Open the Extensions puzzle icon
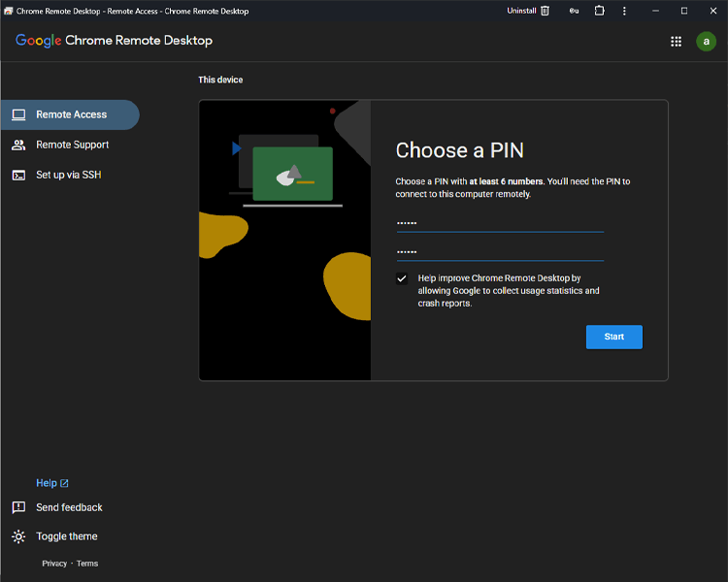The width and height of the screenshot is (728, 582). [x=600, y=11]
